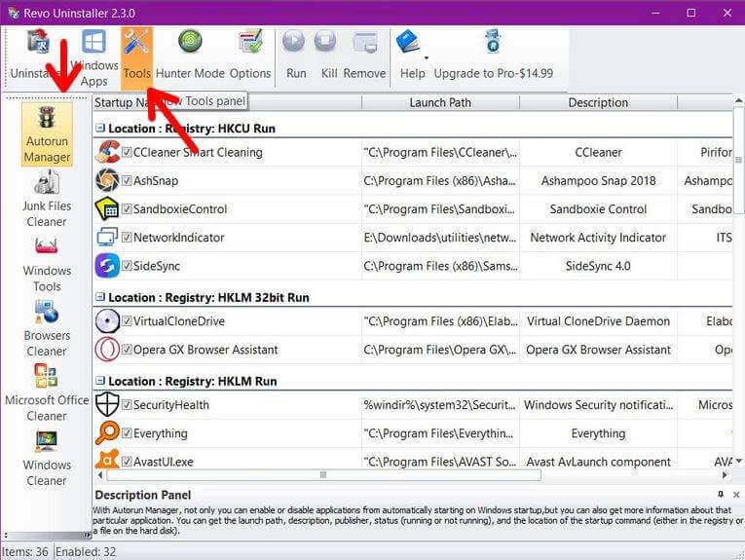Viewport: 745px width, 560px height.
Task: Click the Opera GX entry icon
Action: point(107,350)
